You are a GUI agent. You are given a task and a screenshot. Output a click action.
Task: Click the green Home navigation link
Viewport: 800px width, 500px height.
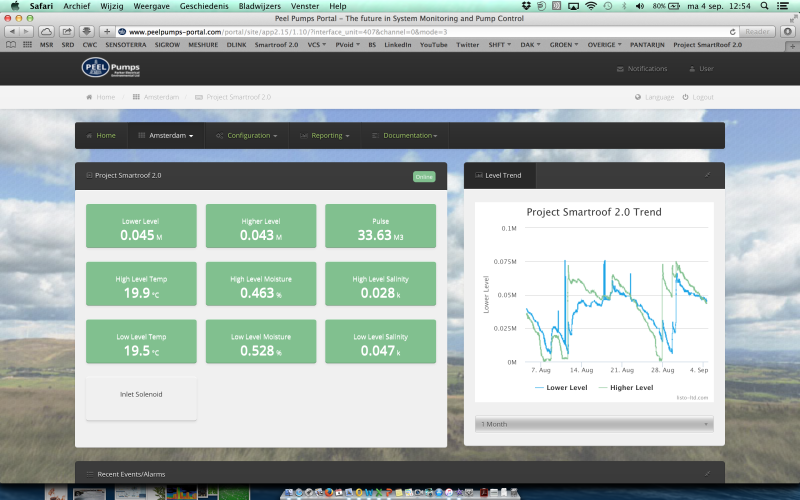pos(101,135)
